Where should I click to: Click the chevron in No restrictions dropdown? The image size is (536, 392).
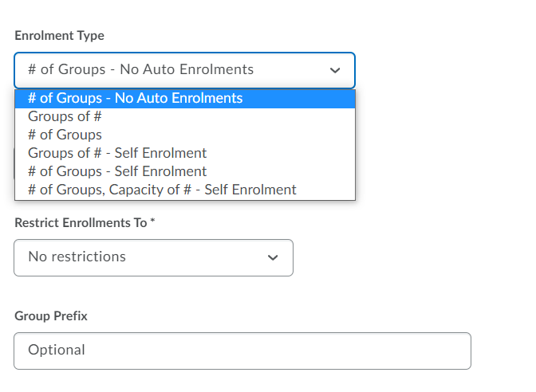point(273,257)
